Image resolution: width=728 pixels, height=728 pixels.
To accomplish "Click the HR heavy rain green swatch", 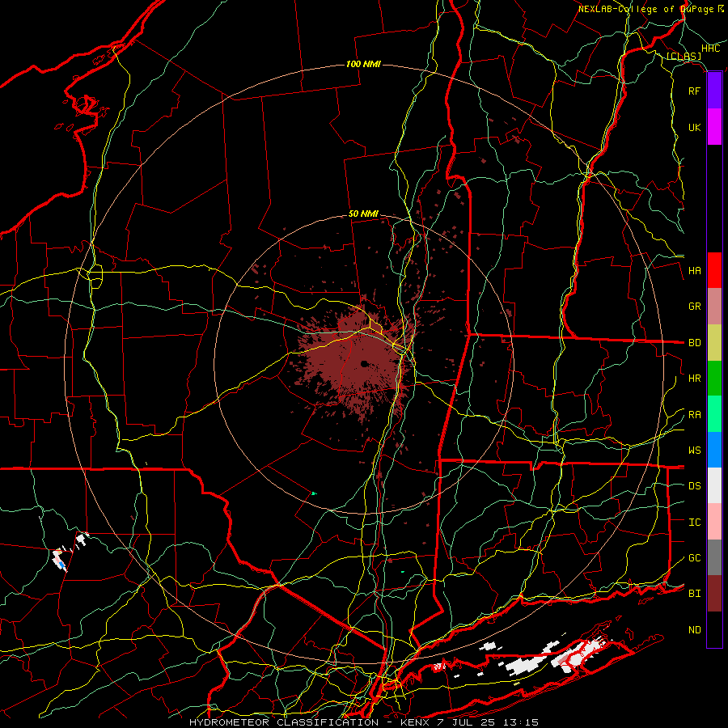I will coord(714,379).
